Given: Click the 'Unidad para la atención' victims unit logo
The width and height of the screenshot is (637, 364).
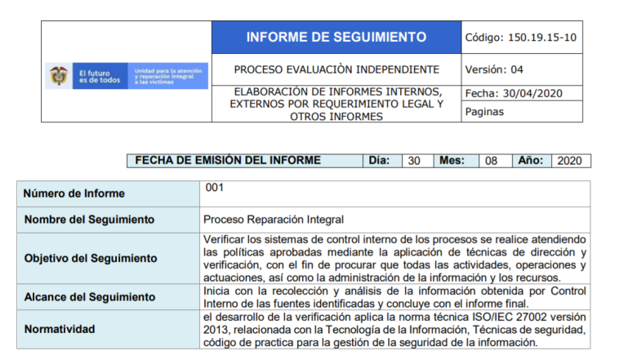Looking at the screenshot, I should pos(167,76).
